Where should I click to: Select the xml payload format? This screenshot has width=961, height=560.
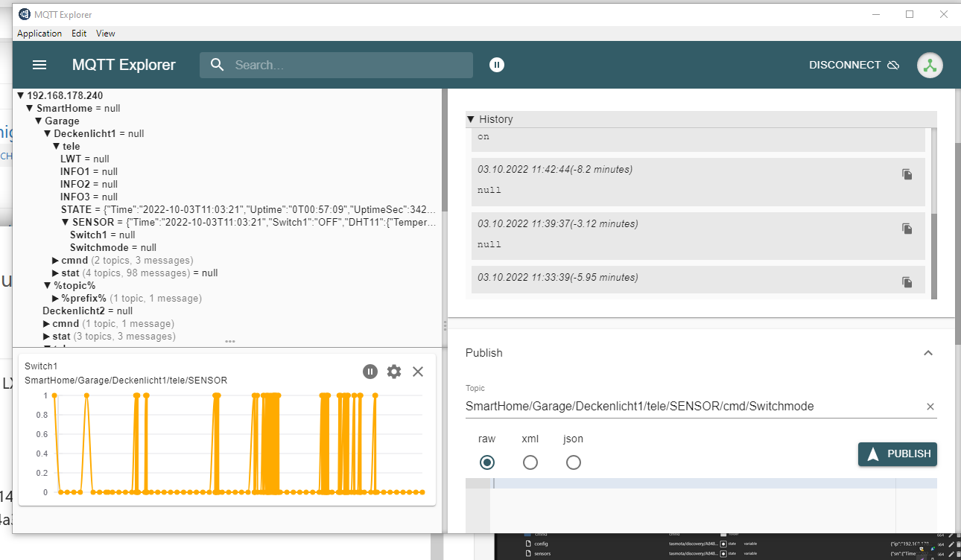point(530,462)
